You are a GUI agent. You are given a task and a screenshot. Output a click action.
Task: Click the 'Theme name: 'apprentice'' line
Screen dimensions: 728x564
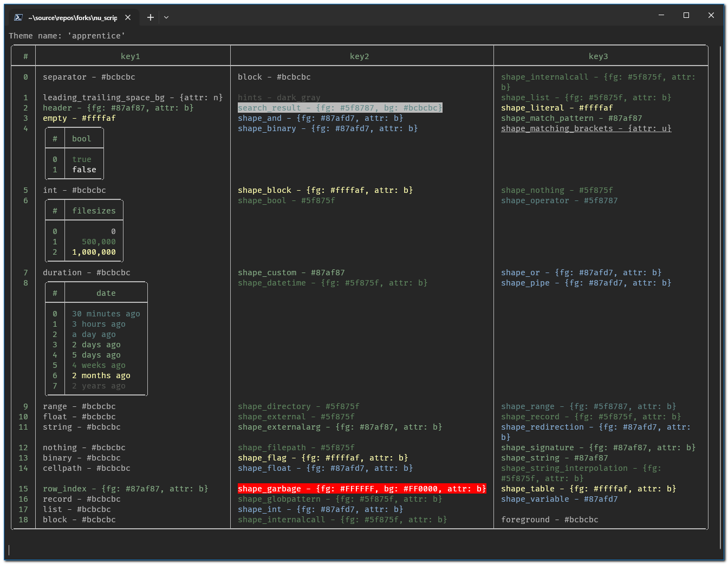coord(67,36)
